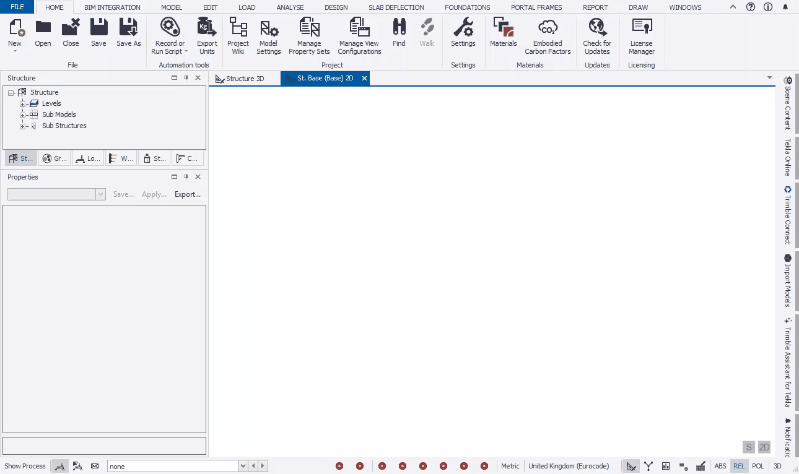This screenshot has height=474, width=799.
Task: Open Record or Run Script tool
Action: pos(170,36)
